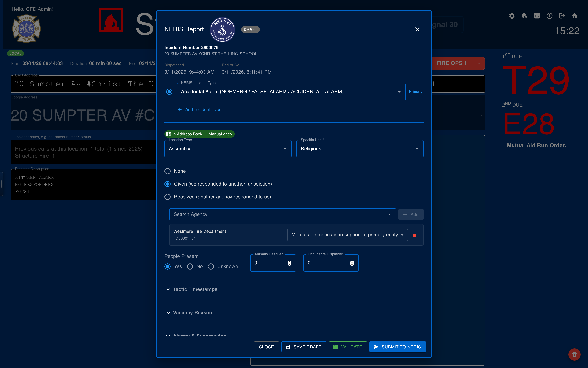Click the Guilderland Fire Dept crest logo
Screen dimensions: 588x368
[26, 29]
